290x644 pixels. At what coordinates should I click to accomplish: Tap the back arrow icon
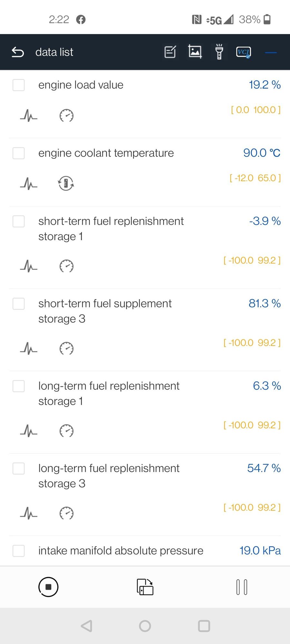point(18,52)
